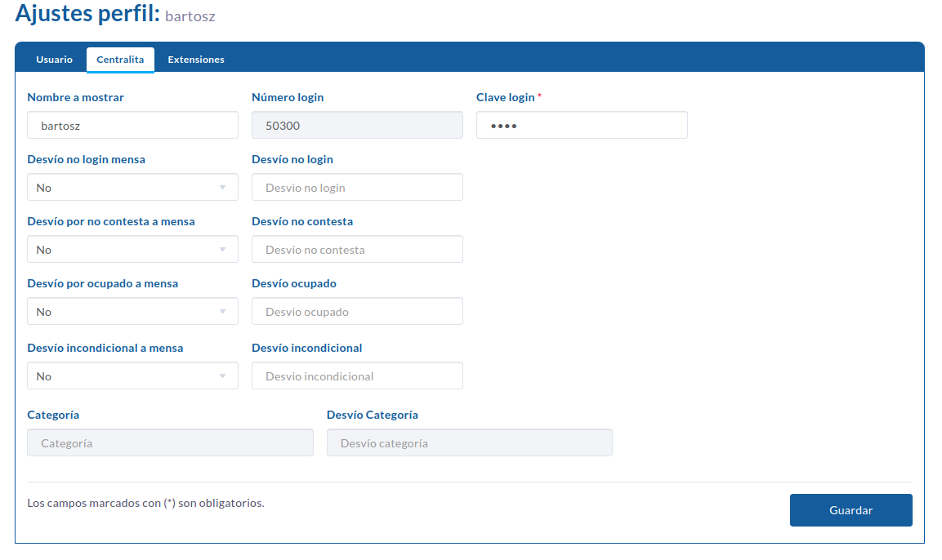
Task: Open Desvío por ocupado a mensa dropdown
Action: coord(133,312)
